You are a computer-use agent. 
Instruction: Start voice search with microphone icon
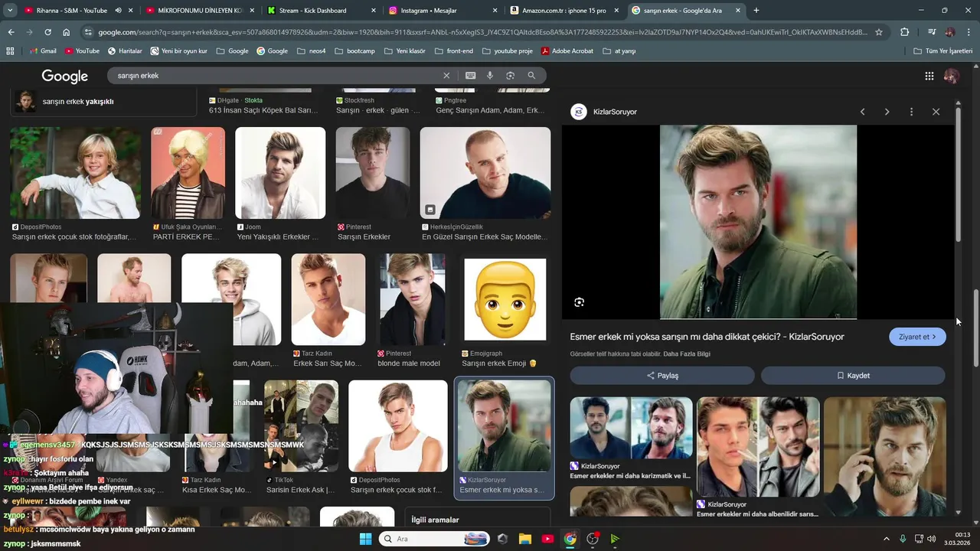pos(490,76)
